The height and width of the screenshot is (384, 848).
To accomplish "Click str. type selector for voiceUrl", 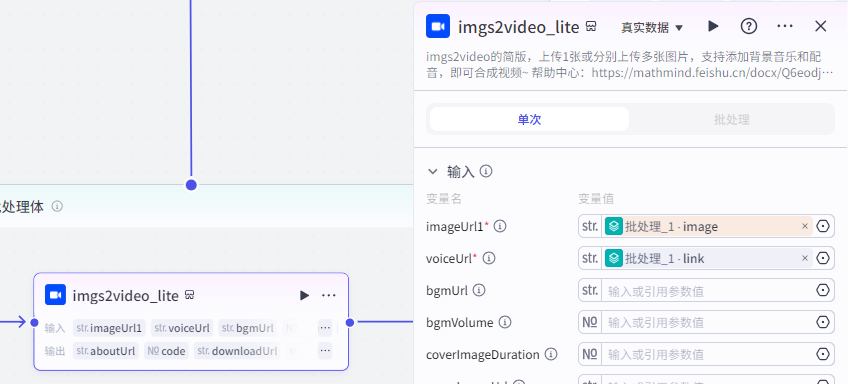I will click(x=590, y=259).
